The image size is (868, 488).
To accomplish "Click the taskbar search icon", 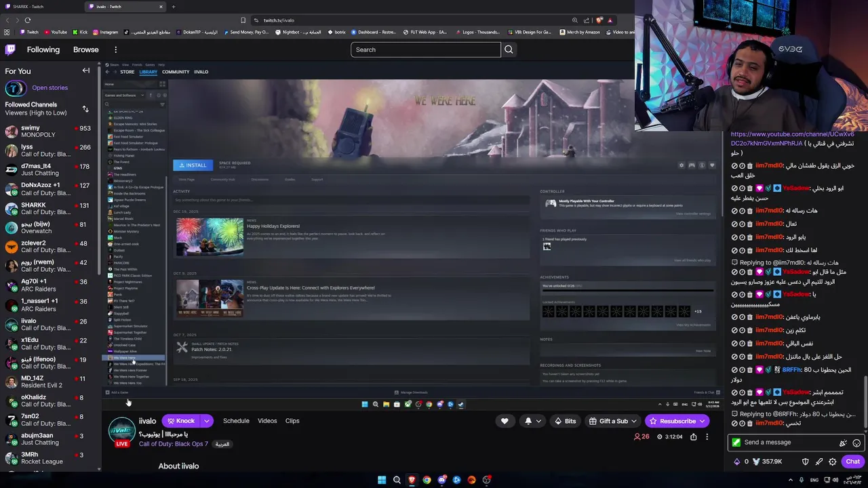I will click(397, 480).
